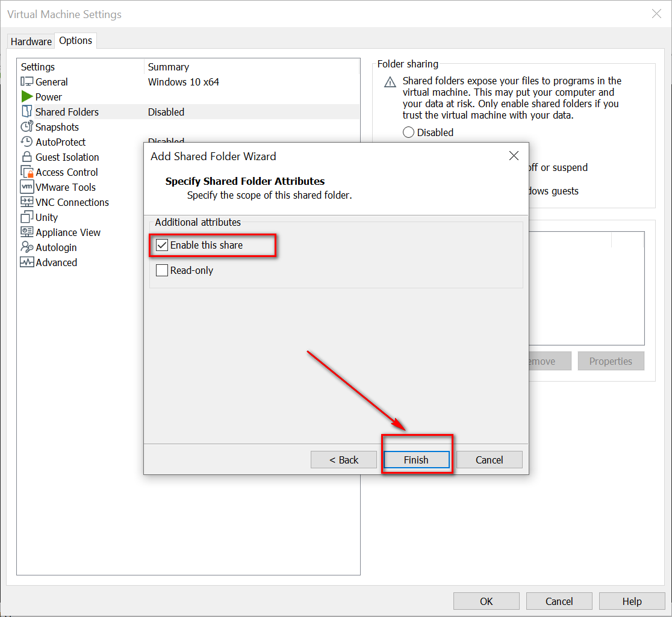Click the VMware Tools vm icon
The image size is (672, 617).
pyautogui.click(x=27, y=187)
